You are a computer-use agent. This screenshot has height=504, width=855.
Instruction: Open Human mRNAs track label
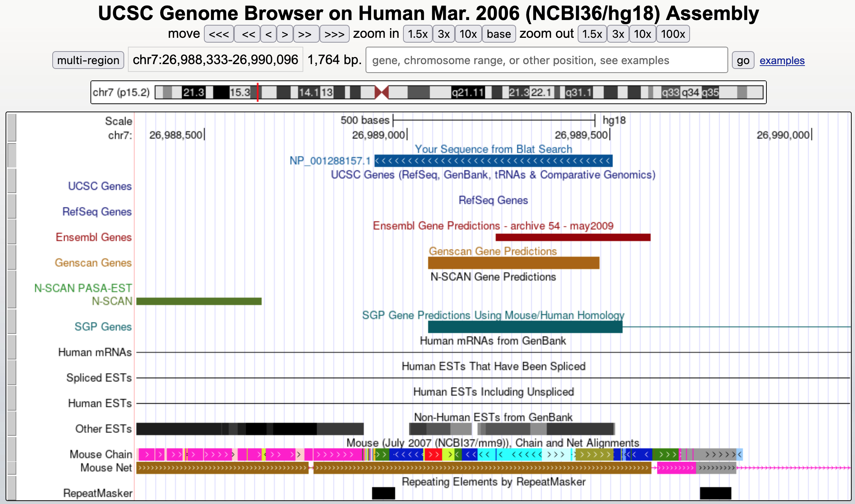pyautogui.click(x=95, y=352)
